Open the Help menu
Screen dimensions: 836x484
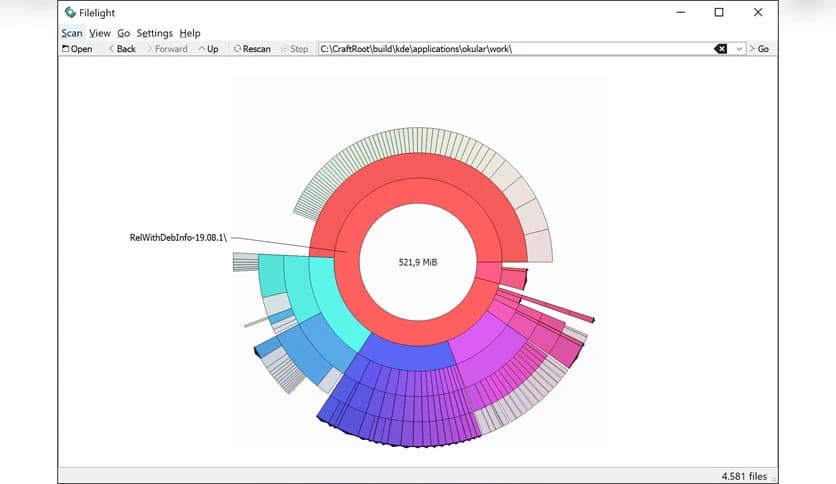(190, 33)
